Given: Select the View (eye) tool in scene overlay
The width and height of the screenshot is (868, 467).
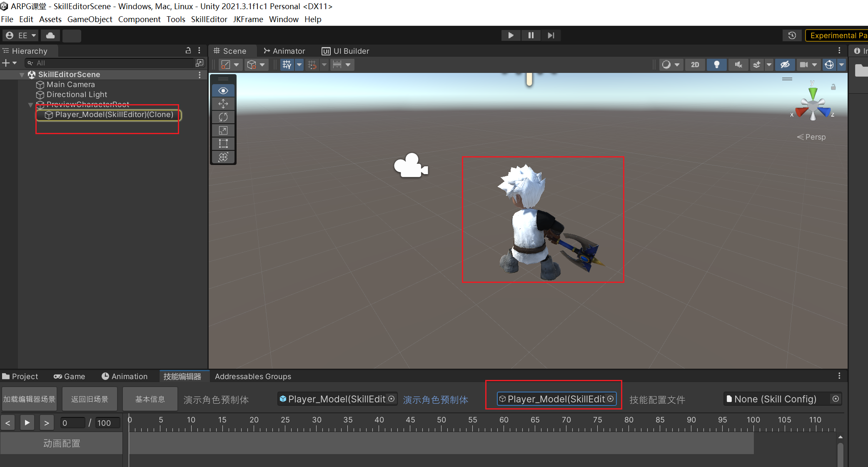Looking at the screenshot, I should point(223,90).
